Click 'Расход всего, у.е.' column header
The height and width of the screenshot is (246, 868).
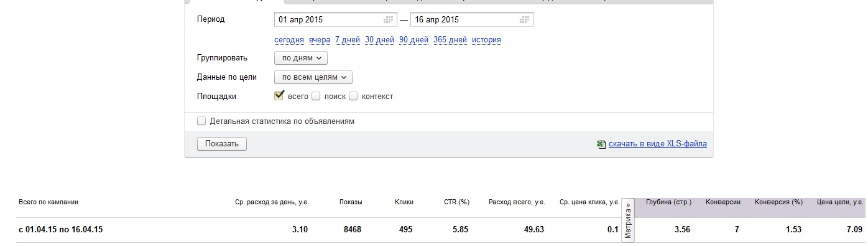pyautogui.click(x=517, y=202)
